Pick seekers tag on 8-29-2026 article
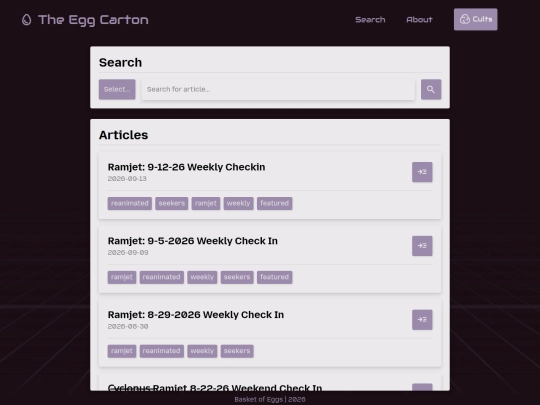 237,351
